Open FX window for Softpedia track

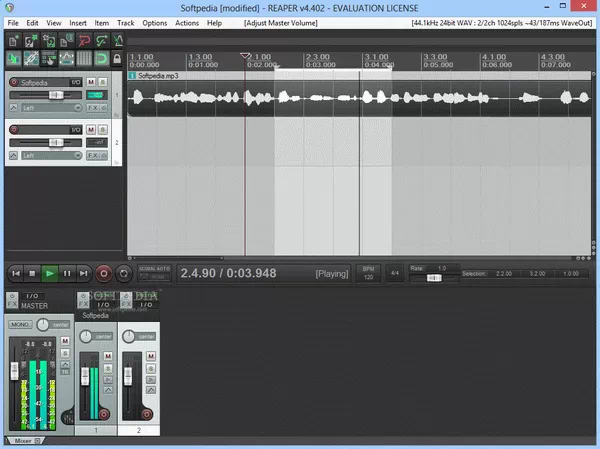tap(93, 108)
